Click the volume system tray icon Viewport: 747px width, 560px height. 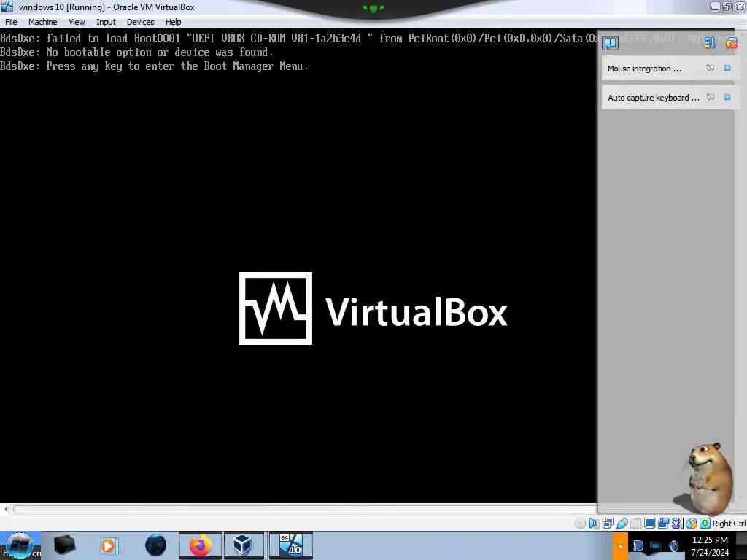click(x=673, y=546)
